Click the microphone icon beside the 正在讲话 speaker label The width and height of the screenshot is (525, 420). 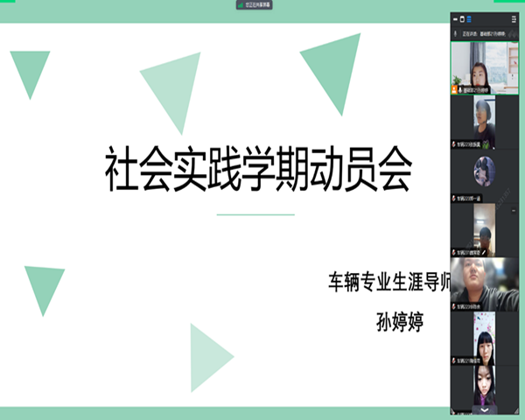coord(456,33)
